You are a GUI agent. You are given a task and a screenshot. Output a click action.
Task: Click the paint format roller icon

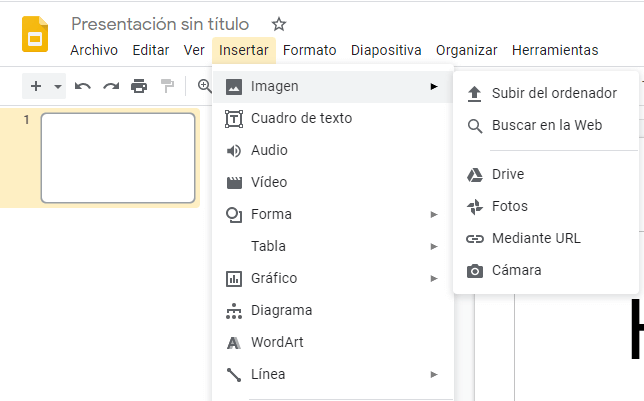(167, 86)
